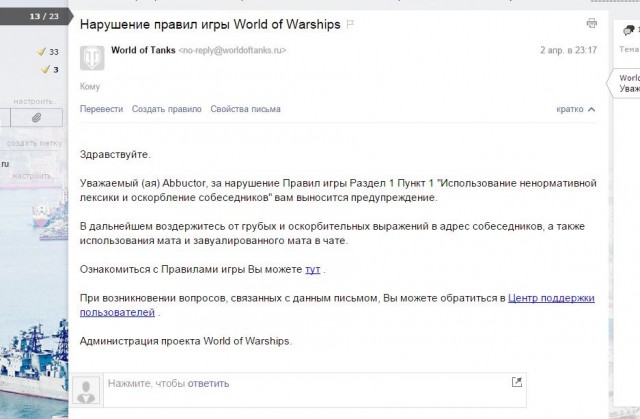Click the message counter 13 / 23
This screenshot has width=640, height=419.
coord(44,16)
